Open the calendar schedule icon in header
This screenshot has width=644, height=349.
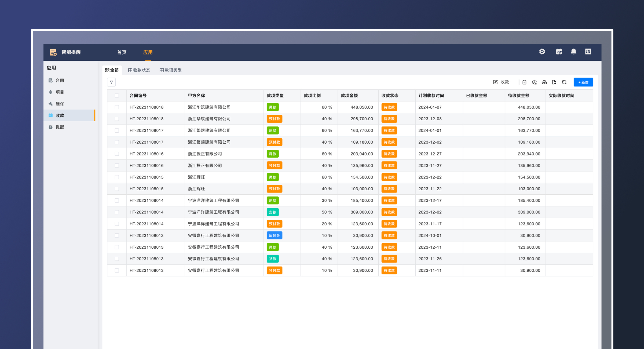(x=559, y=52)
